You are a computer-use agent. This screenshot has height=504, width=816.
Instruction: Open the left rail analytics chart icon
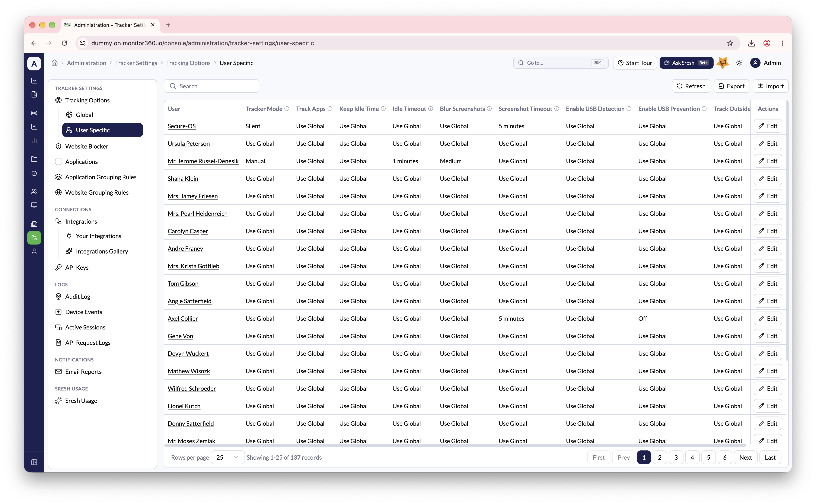(x=34, y=81)
